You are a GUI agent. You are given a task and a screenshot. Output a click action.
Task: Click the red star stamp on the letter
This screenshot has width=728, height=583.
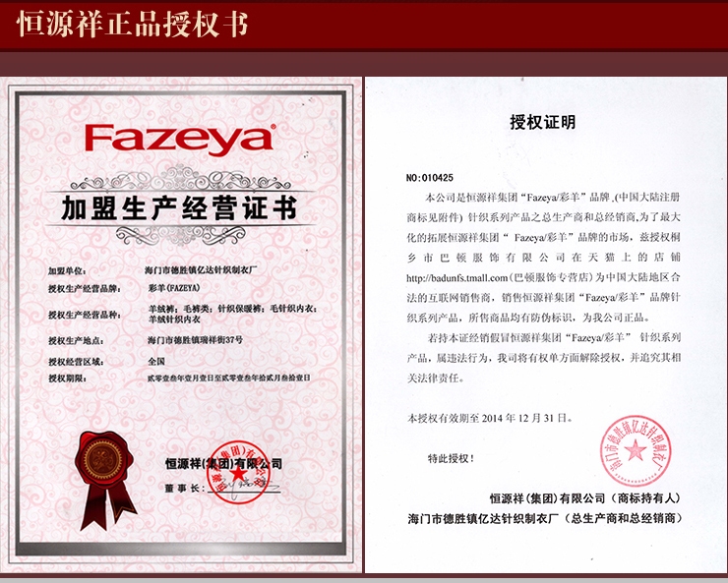pyautogui.click(x=635, y=451)
